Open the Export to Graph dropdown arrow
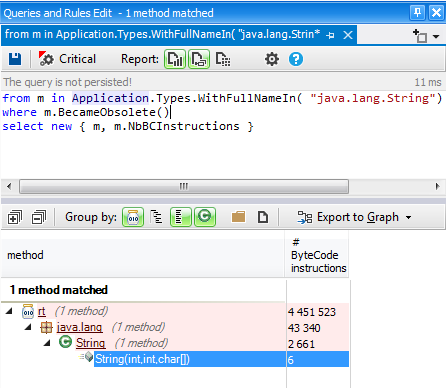 (408, 218)
